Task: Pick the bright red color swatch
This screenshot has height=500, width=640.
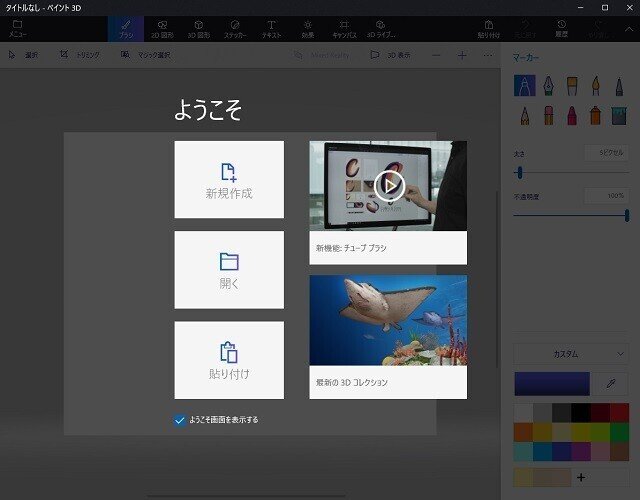Action: point(619,413)
